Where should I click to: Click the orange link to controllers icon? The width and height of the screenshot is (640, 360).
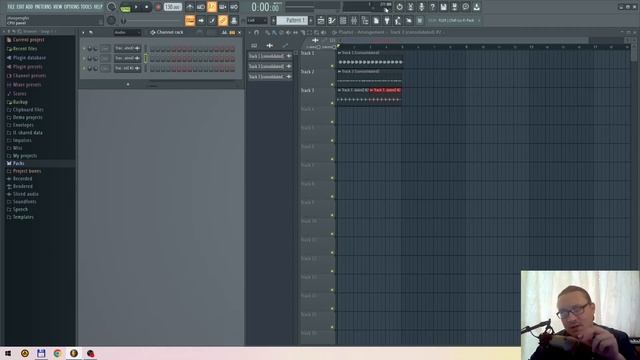click(x=223, y=20)
